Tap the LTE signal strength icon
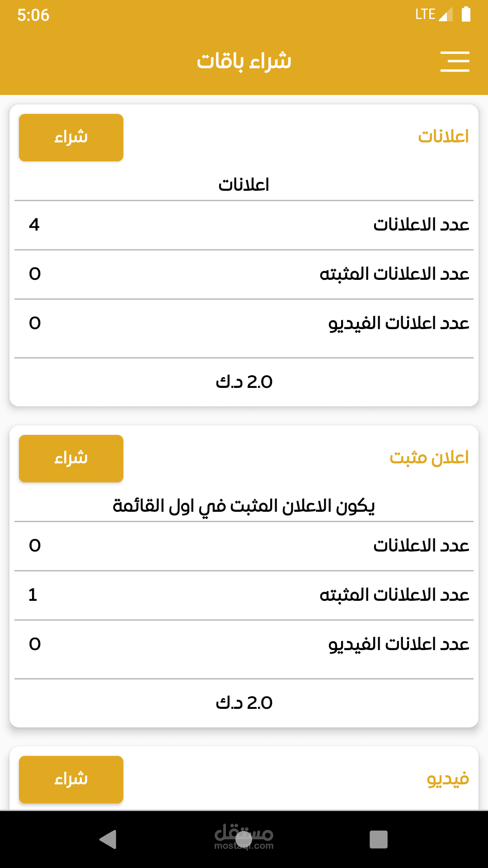This screenshot has width=488, height=868. point(445,15)
